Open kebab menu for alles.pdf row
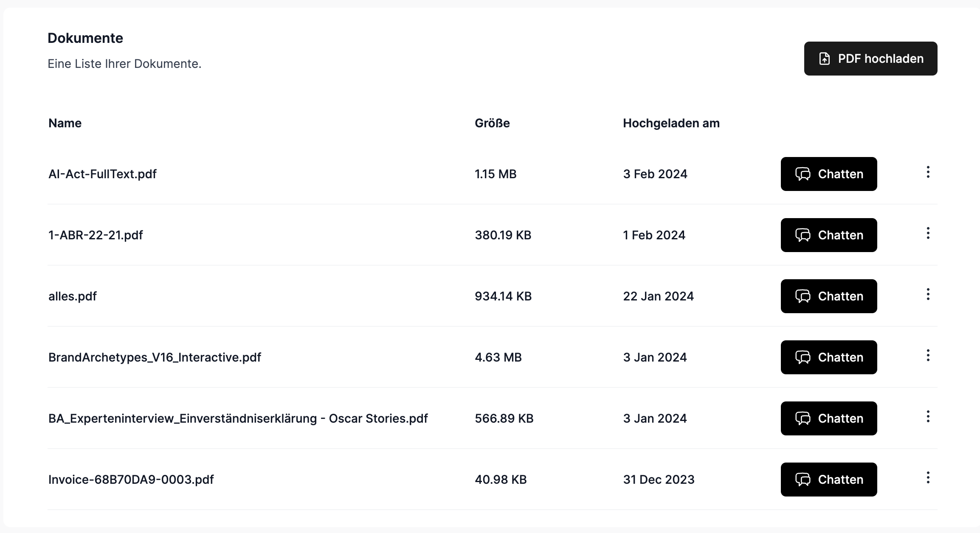This screenshot has height=533, width=980. [928, 295]
